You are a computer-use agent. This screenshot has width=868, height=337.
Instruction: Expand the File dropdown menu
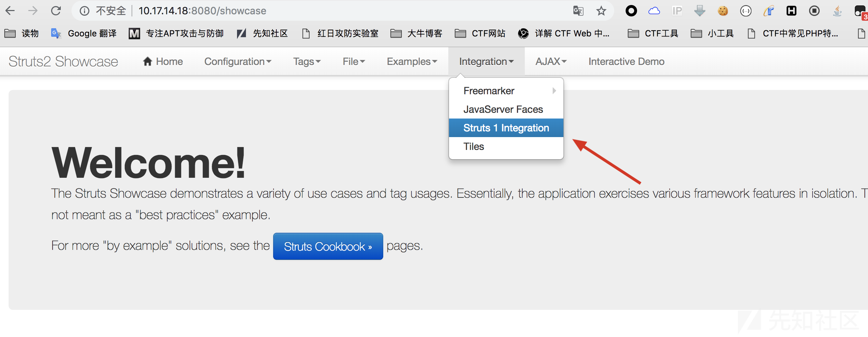[354, 61]
